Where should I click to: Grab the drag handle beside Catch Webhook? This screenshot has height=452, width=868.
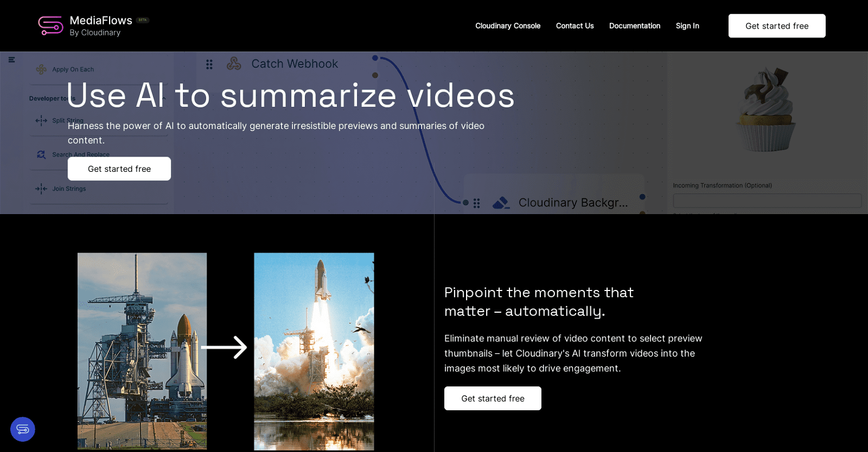(x=209, y=64)
